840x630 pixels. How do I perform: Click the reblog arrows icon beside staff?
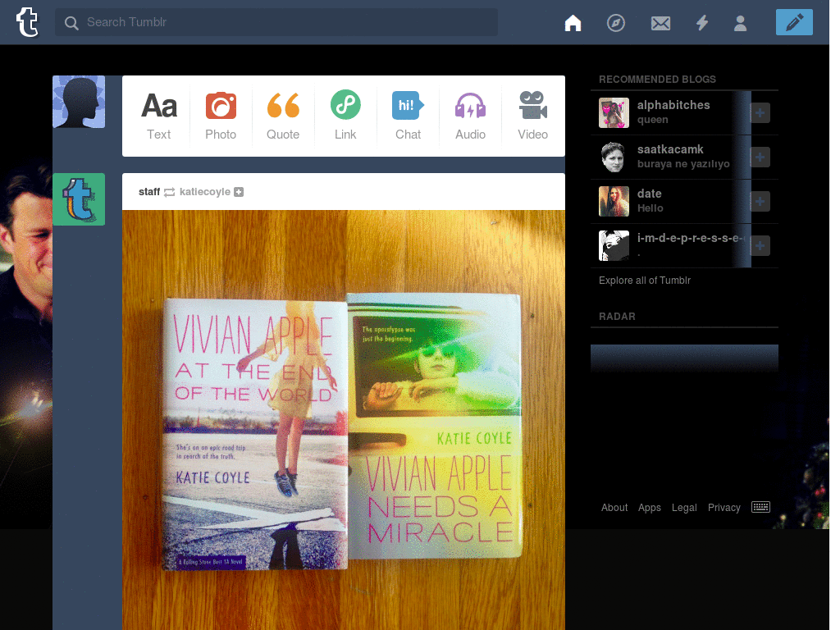coord(169,192)
